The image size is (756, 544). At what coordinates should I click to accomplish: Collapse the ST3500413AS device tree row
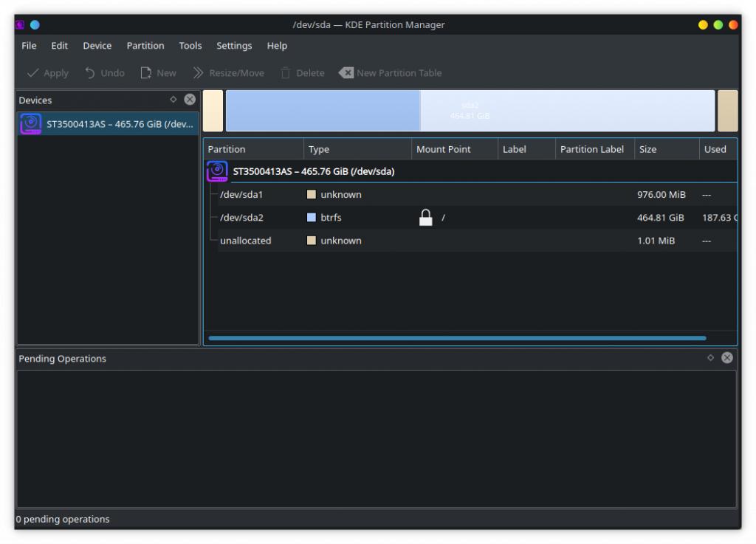click(217, 171)
